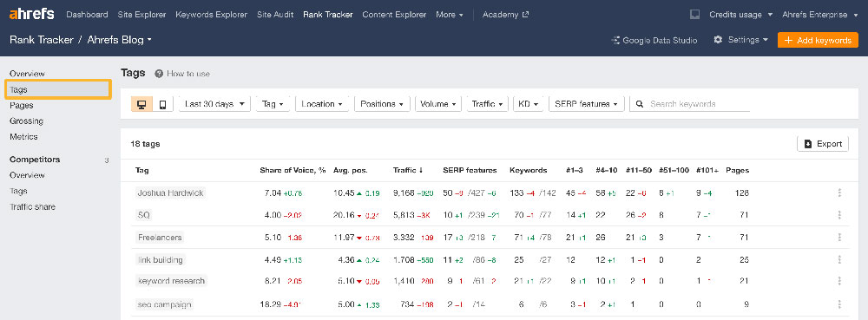The height and width of the screenshot is (320, 868).
Task: Switch to mobile device view
Action: pos(163,104)
